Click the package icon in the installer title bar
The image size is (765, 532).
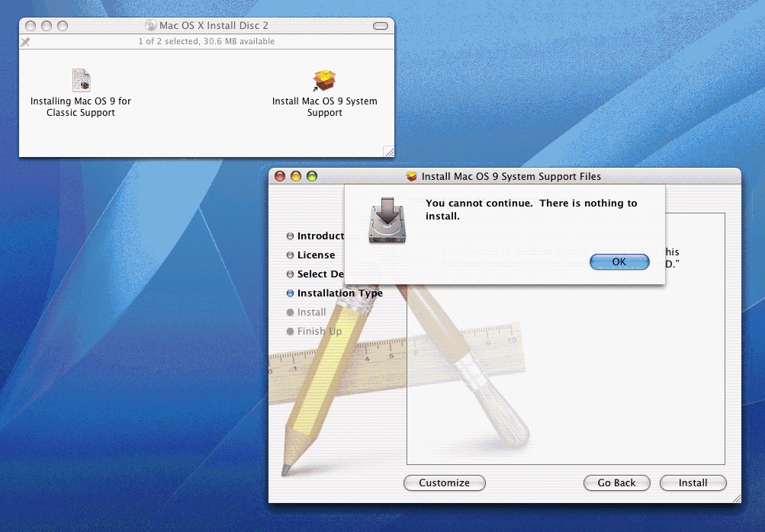click(x=412, y=176)
